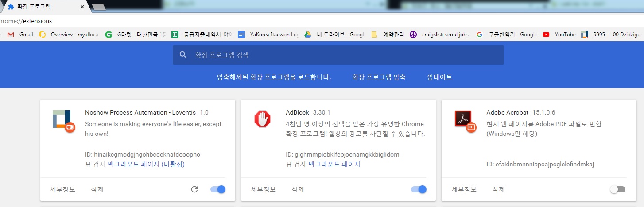Click 압축해제된 확장 프로그램을 로드합니다
The width and height of the screenshot is (644, 207).
[274, 77]
